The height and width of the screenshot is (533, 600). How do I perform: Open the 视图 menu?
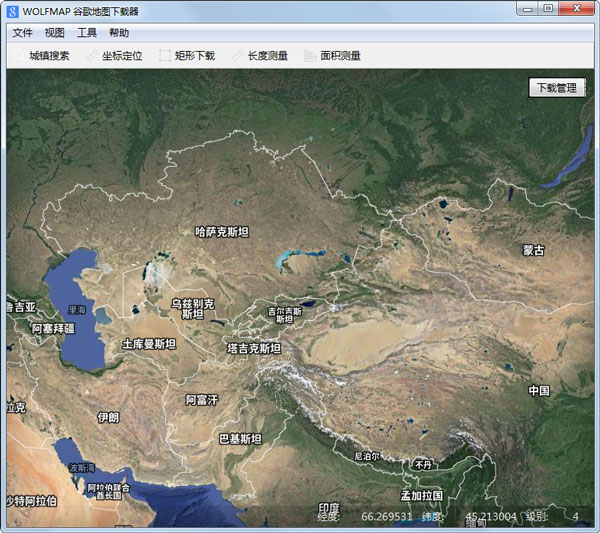(x=54, y=33)
